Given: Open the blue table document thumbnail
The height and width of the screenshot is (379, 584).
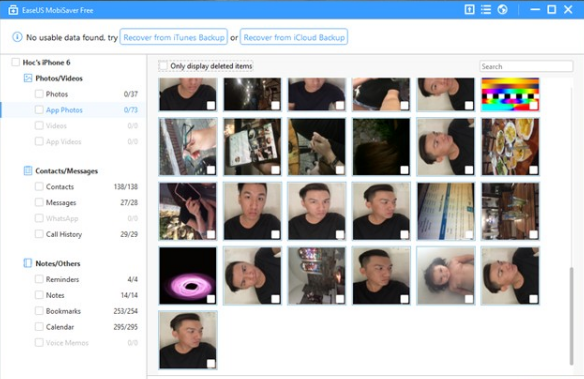Looking at the screenshot, I should point(446,211).
